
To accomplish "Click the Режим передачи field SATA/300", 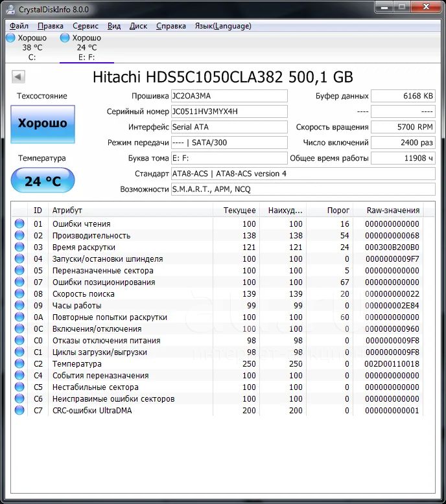I will click(229, 143).
